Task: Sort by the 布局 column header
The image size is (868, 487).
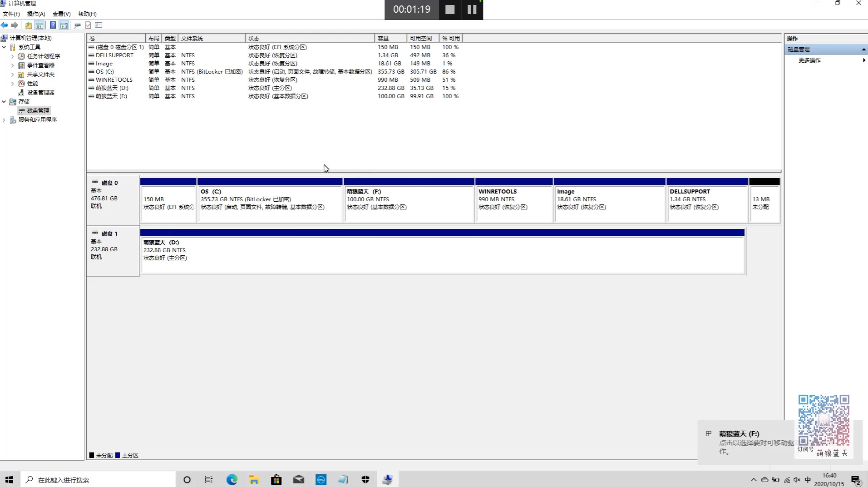Action: (154, 39)
